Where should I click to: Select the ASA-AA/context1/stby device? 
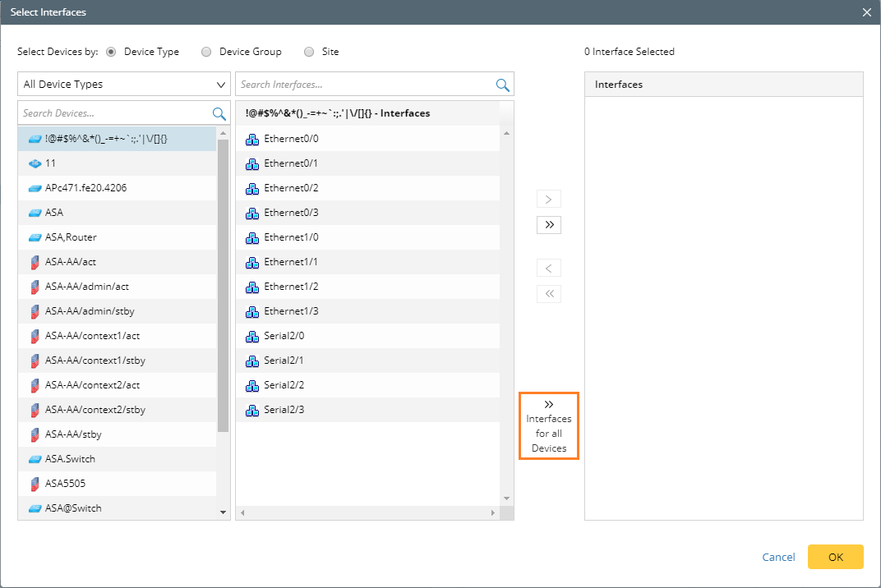(x=95, y=361)
